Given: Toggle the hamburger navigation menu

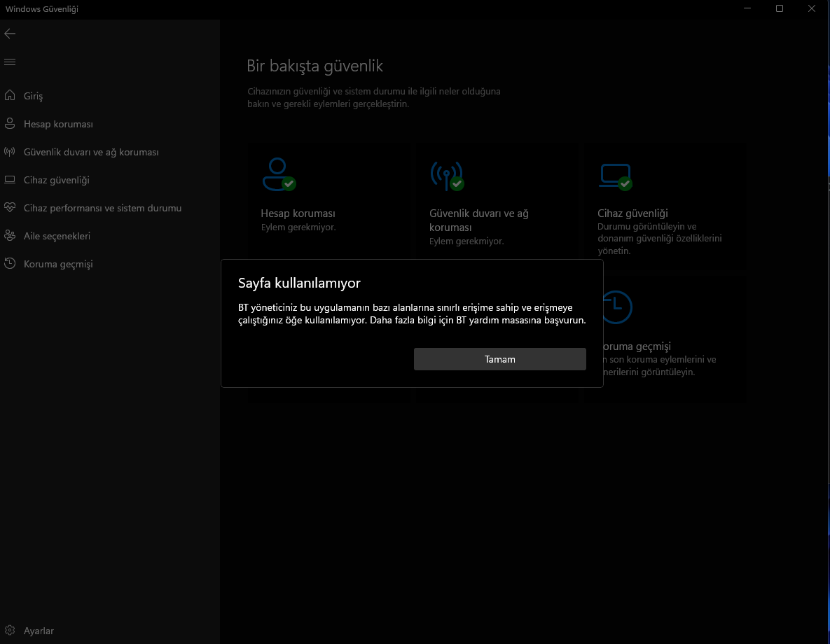Looking at the screenshot, I should pyautogui.click(x=10, y=62).
